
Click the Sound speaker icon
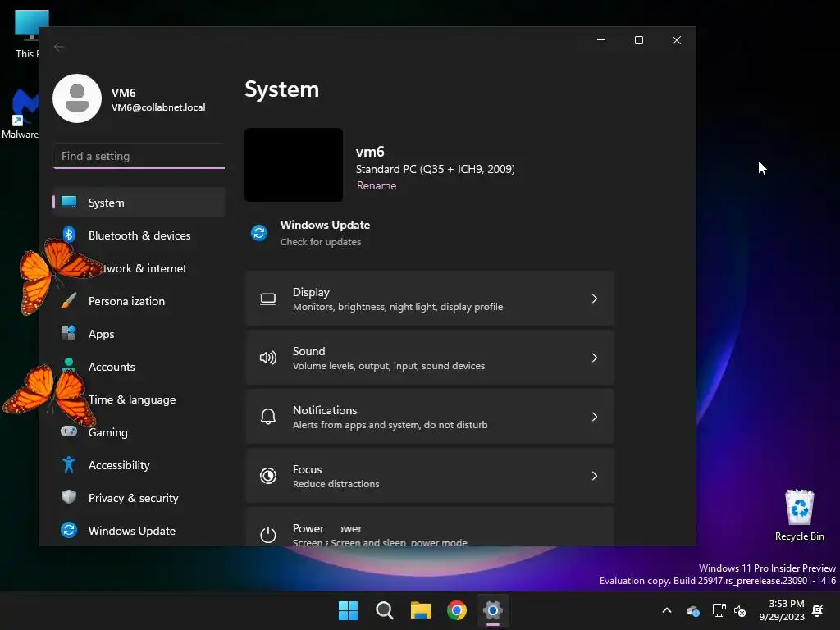pos(268,358)
